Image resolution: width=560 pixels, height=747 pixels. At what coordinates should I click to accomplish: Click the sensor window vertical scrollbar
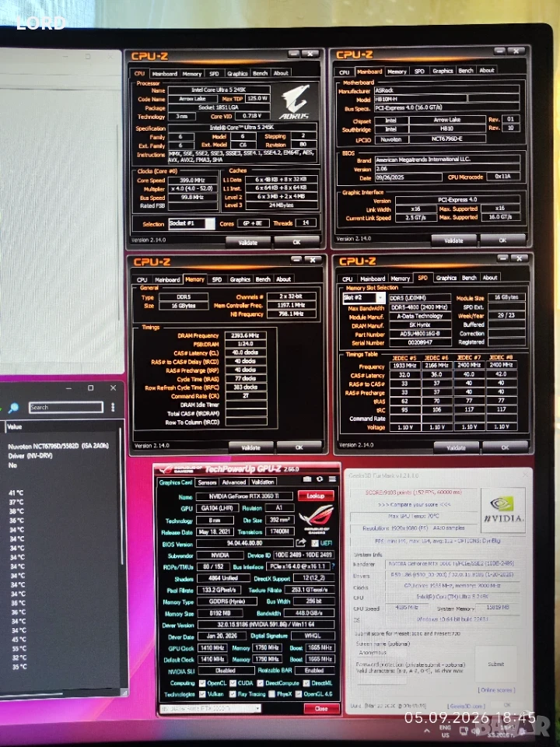pos(121,557)
